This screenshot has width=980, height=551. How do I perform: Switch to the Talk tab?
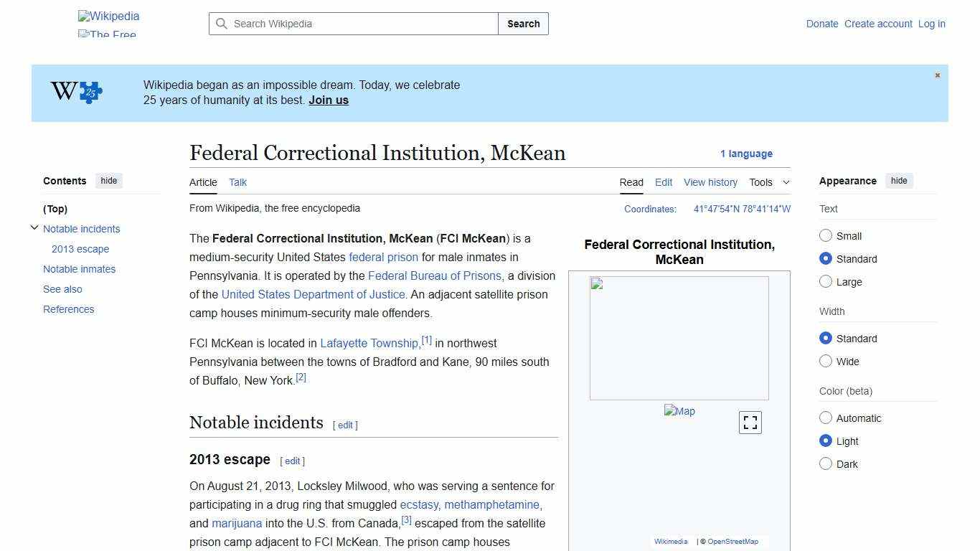coord(237,182)
